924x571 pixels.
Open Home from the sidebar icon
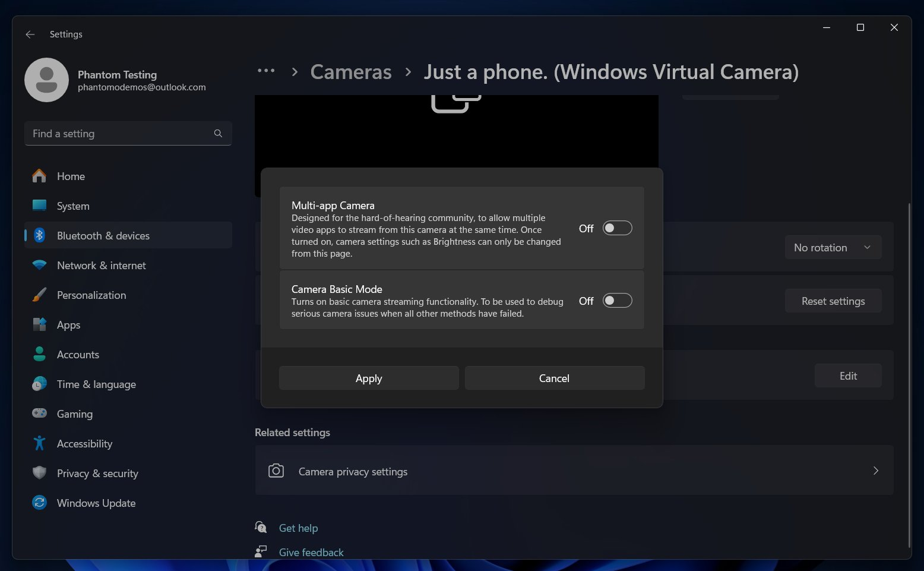click(x=39, y=176)
